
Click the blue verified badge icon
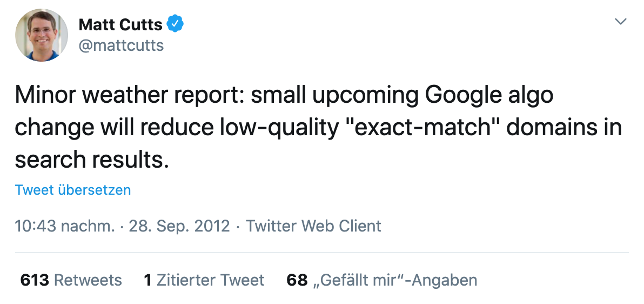[x=176, y=24]
